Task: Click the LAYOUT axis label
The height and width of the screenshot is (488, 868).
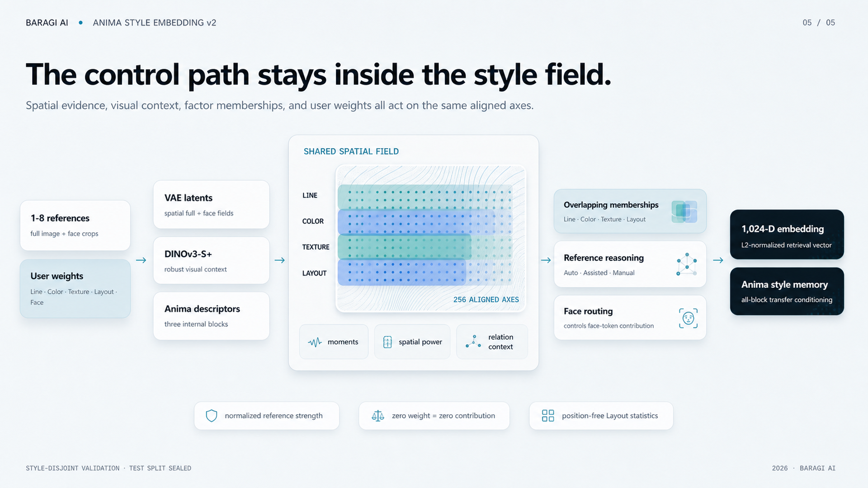Action: click(x=314, y=273)
